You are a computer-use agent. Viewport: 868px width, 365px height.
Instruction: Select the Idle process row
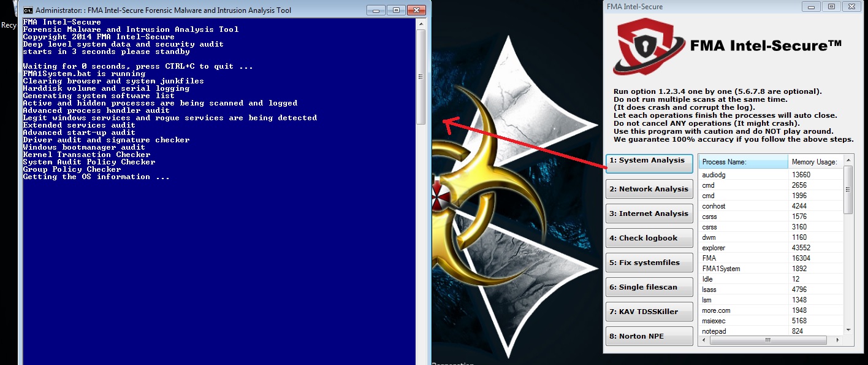(x=771, y=279)
